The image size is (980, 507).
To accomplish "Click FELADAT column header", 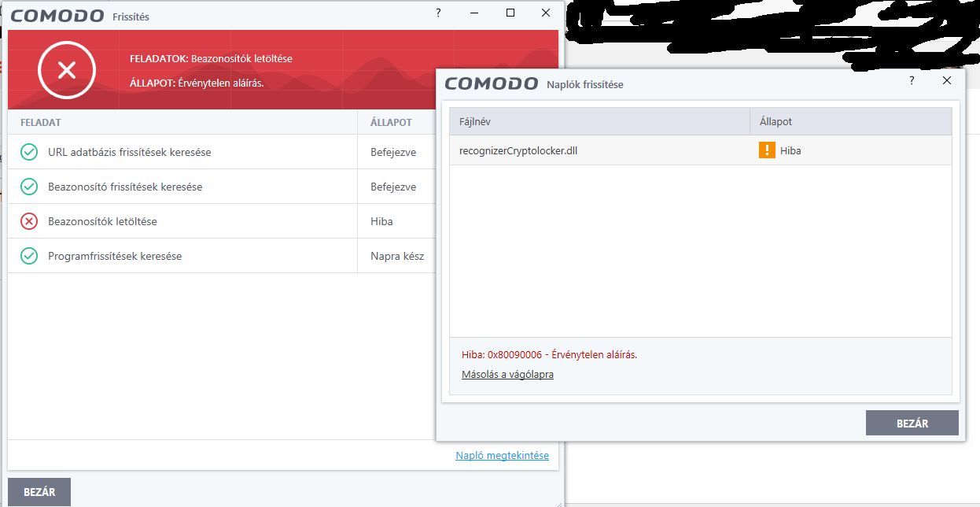I will tap(182, 123).
